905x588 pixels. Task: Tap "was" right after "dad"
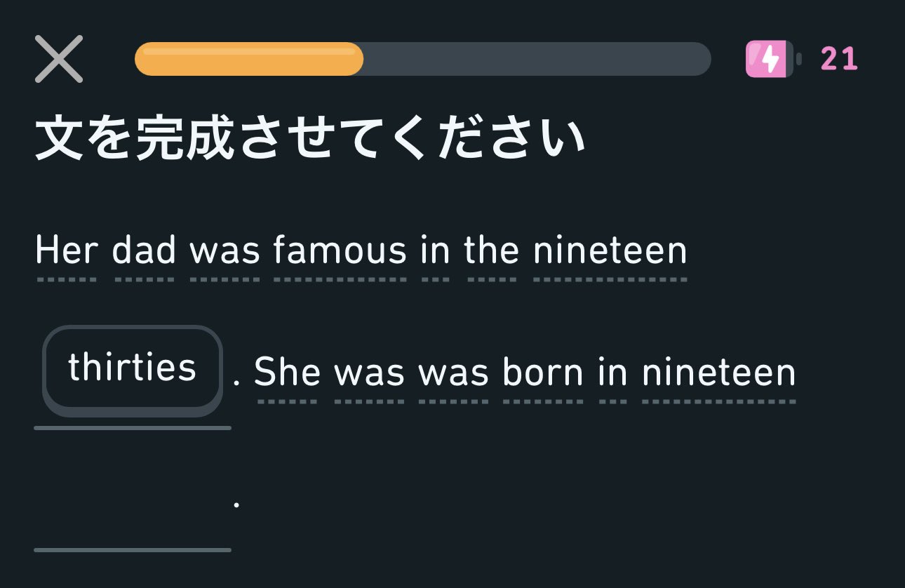(224, 251)
